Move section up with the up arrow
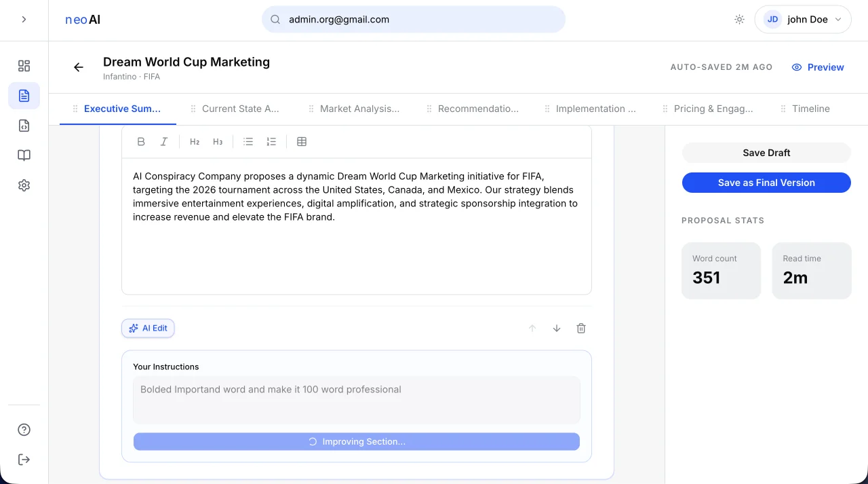 pyautogui.click(x=532, y=329)
